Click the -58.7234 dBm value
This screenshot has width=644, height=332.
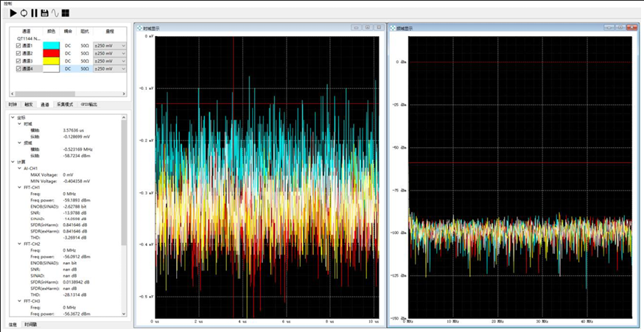point(77,155)
